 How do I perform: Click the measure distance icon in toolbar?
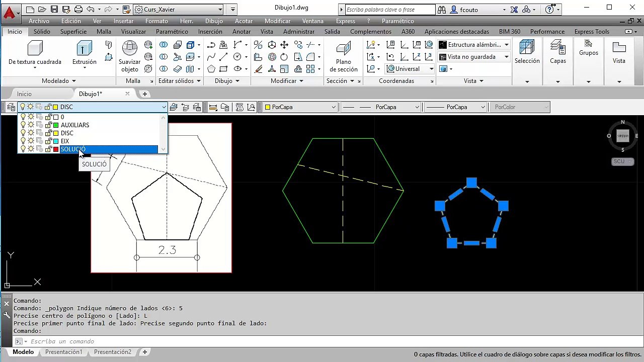click(213, 107)
